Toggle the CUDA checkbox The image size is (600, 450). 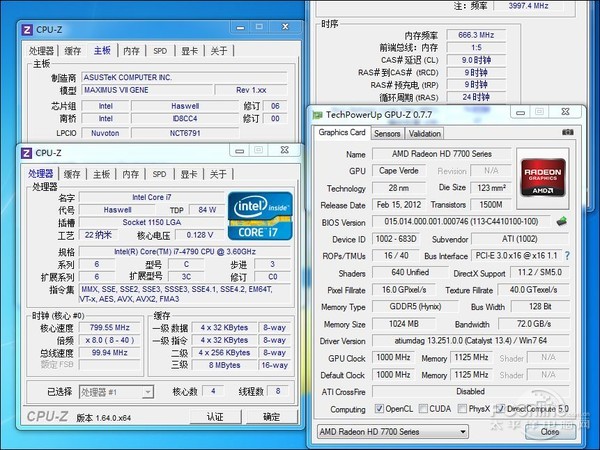(423, 409)
